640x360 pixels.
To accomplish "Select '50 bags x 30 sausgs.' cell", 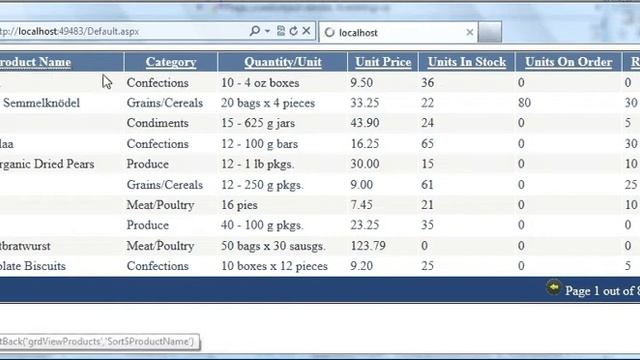I will pyautogui.click(x=273, y=246).
